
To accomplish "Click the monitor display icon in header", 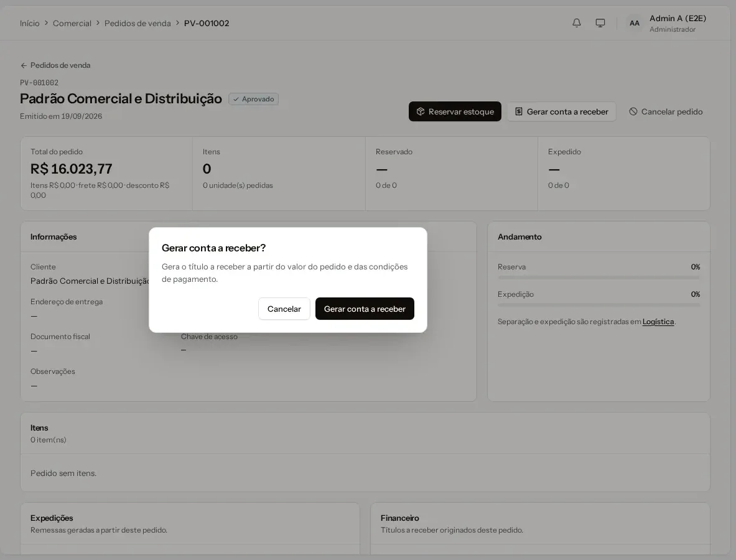I will pyautogui.click(x=600, y=23).
